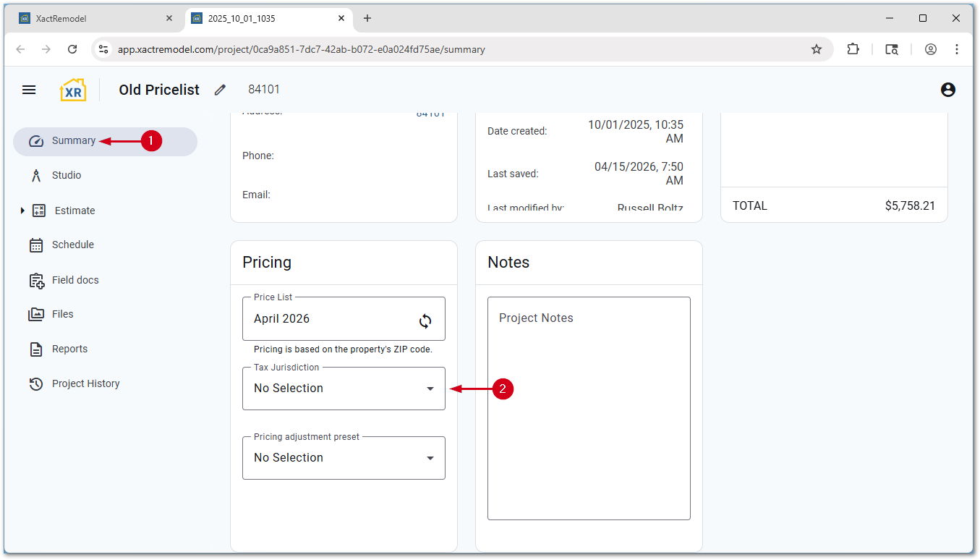Open a new browser tab
The width and height of the screenshot is (980, 560).
click(x=367, y=18)
